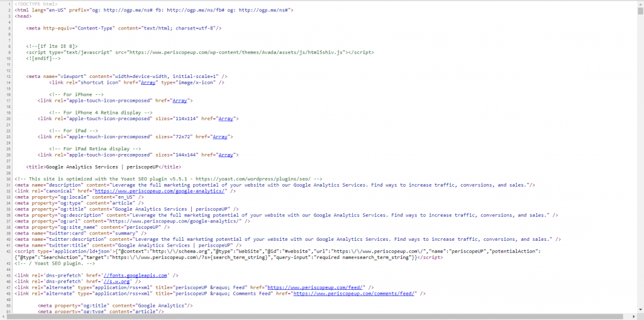This screenshot has width=644, height=320.
Task: Click the 'For iPhone 4 Retina display' comment
Action: [101, 113]
